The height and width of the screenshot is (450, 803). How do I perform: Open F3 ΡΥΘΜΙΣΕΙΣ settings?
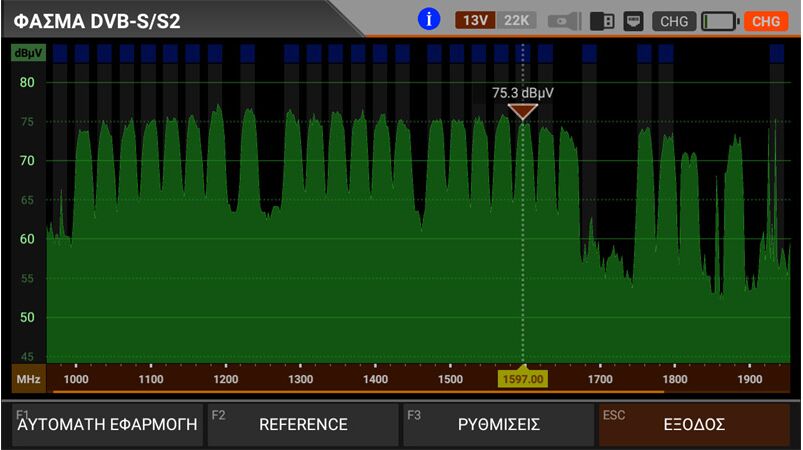tap(498, 424)
